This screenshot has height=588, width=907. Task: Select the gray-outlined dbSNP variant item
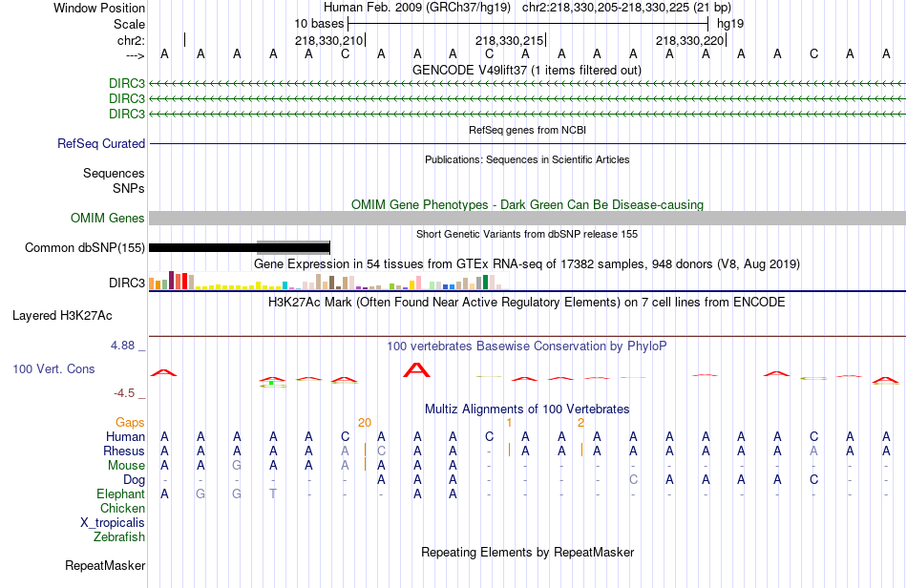[x=293, y=247]
